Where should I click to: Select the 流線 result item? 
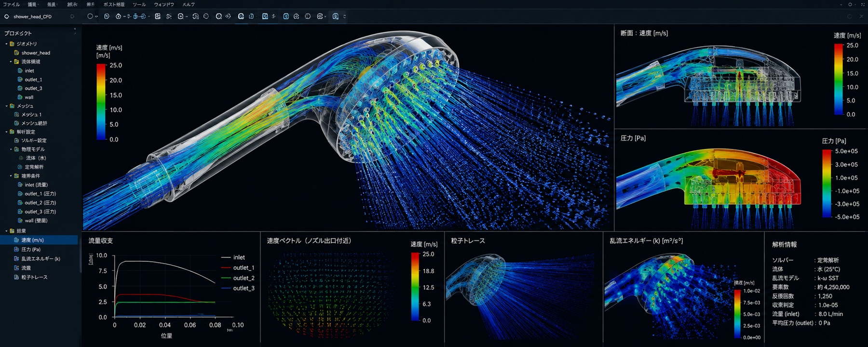(x=26, y=268)
